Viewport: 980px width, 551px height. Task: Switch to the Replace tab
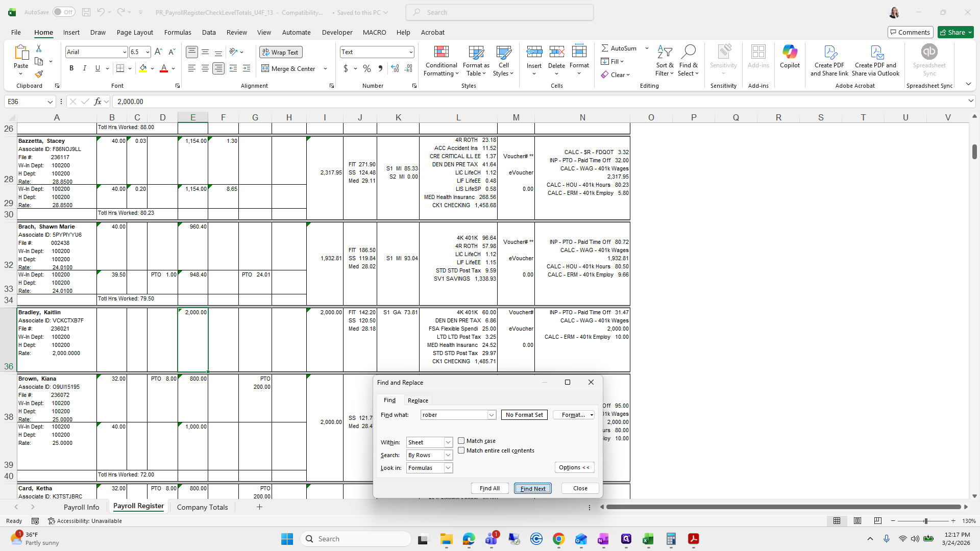418,400
